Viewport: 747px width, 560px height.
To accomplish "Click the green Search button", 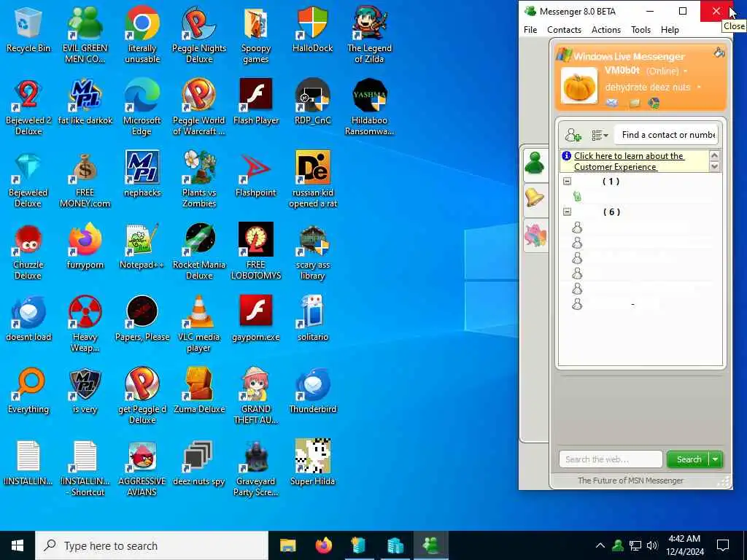I will pos(689,459).
